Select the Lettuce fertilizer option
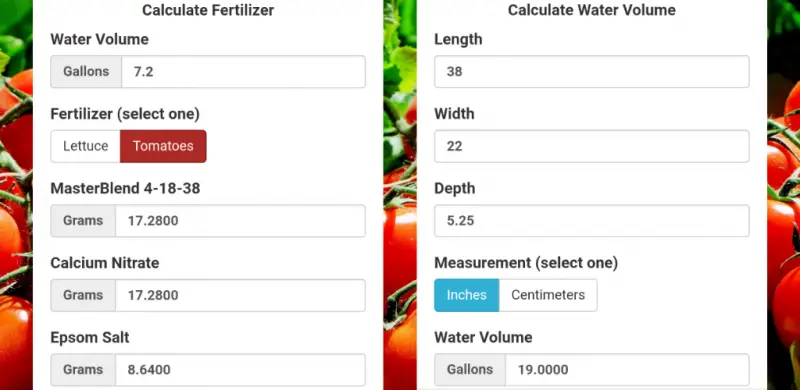Screen dimensions: 800x390 (86, 146)
